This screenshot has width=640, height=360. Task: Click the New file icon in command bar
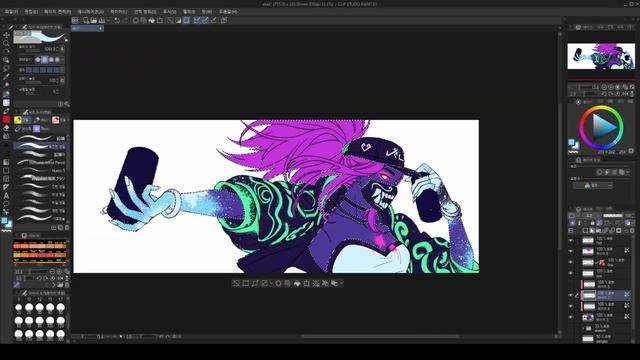click(86, 20)
